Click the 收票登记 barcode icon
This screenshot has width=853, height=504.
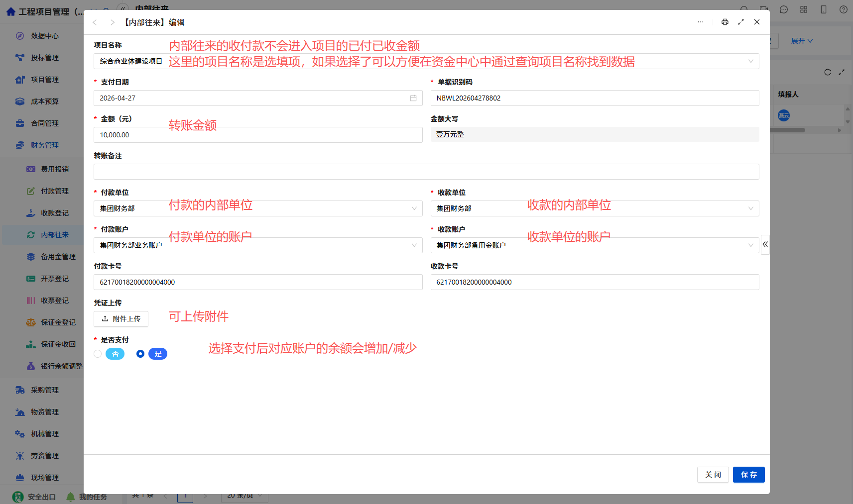31,301
